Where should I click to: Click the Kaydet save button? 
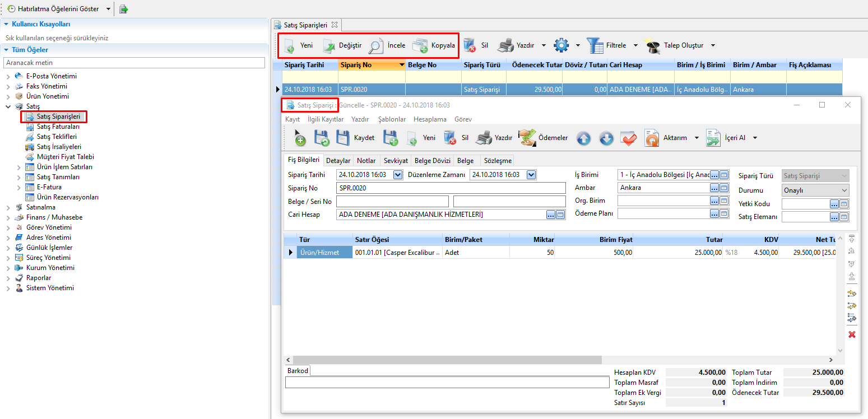(355, 138)
